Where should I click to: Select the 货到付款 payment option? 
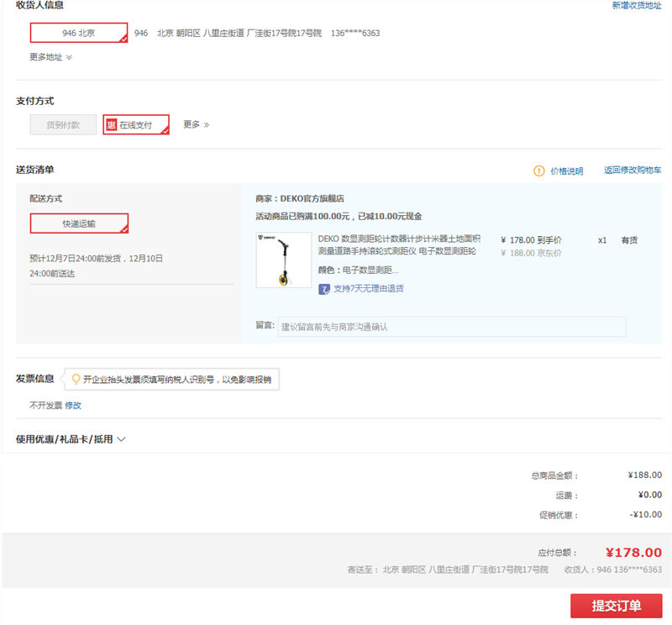[x=62, y=124]
